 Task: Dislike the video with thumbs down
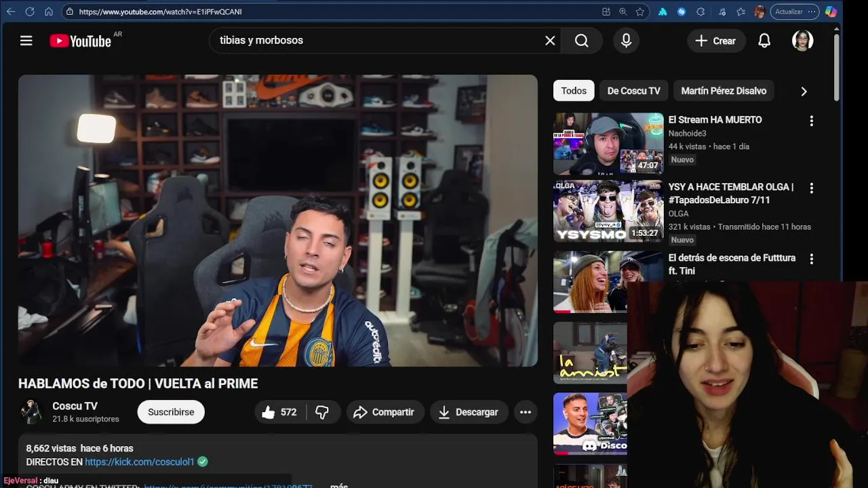click(322, 412)
